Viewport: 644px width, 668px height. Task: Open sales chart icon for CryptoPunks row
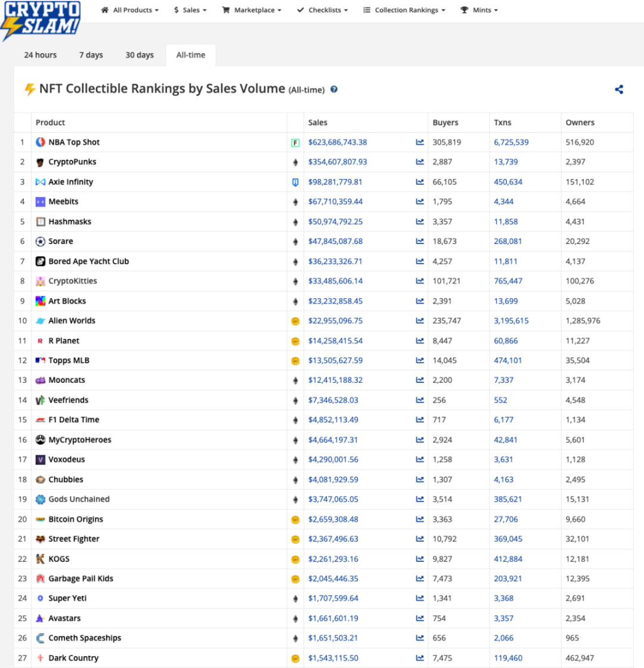click(x=420, y=162)
